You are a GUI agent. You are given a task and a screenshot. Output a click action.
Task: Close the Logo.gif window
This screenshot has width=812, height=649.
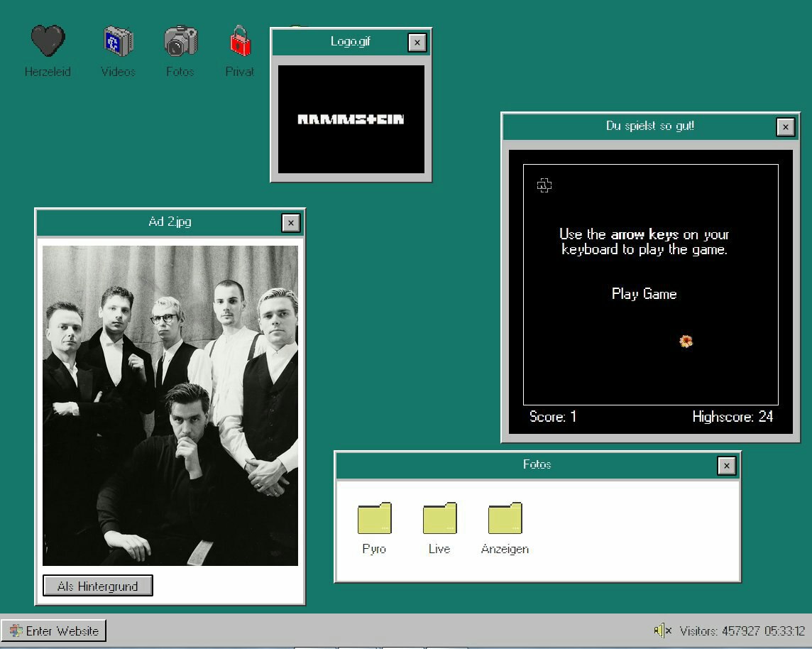[417, 43]
